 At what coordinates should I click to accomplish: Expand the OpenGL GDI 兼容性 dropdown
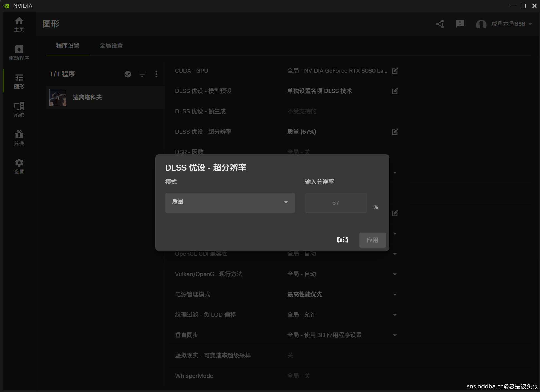[x=395, y=254]
